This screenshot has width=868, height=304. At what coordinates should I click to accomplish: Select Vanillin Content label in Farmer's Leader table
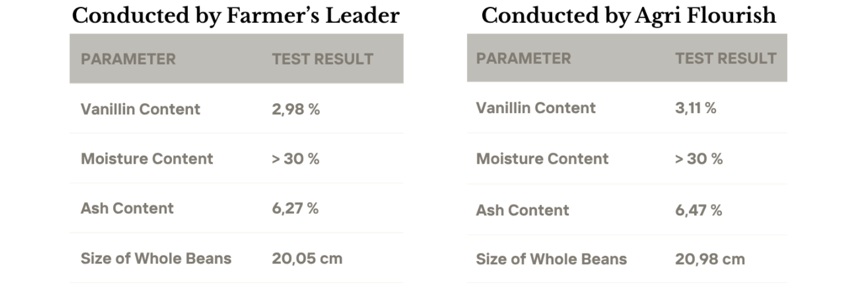tap(140, 109)
